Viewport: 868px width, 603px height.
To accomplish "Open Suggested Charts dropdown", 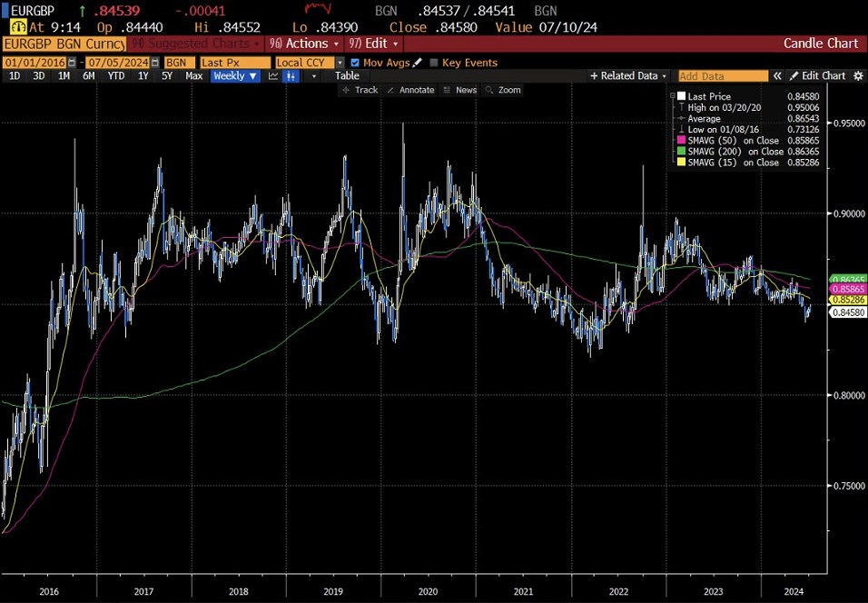I will (195, 44).
